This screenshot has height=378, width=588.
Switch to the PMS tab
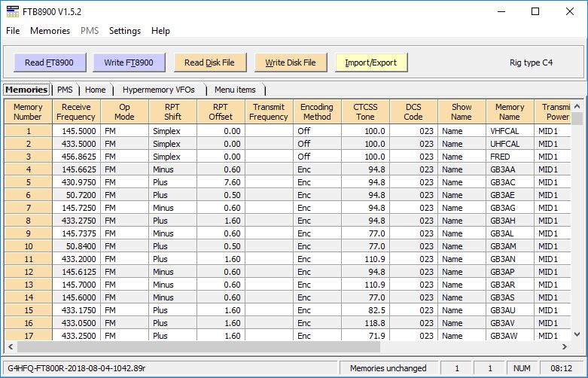pyautogui.click(x=66, y=90)
